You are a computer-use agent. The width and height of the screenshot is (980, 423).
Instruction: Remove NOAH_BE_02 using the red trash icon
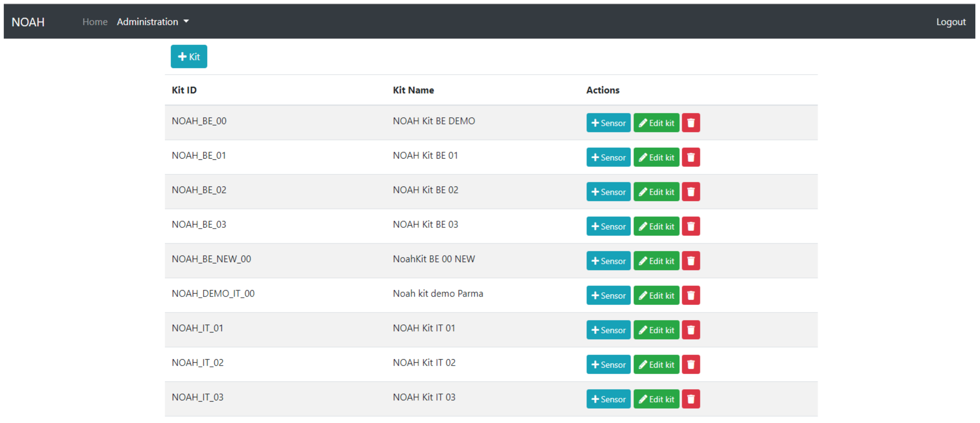click(x=691, y=192)
